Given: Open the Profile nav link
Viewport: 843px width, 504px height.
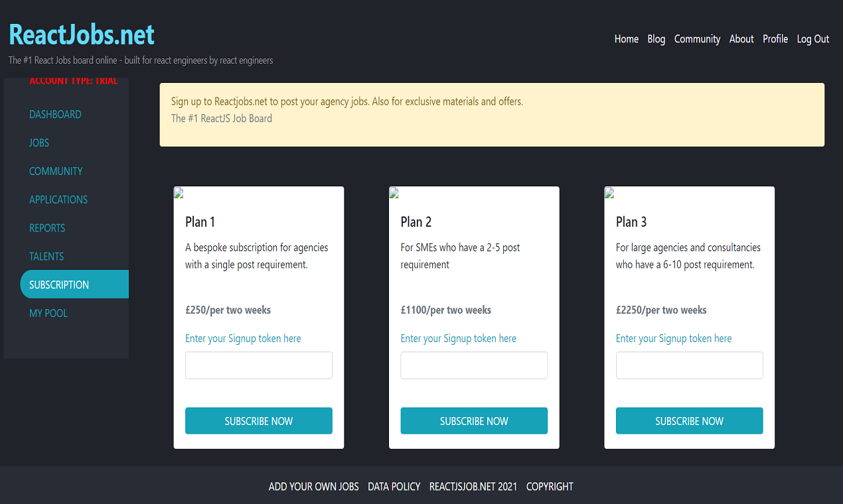Looking at the screenshot, I should tap(775, 39).
